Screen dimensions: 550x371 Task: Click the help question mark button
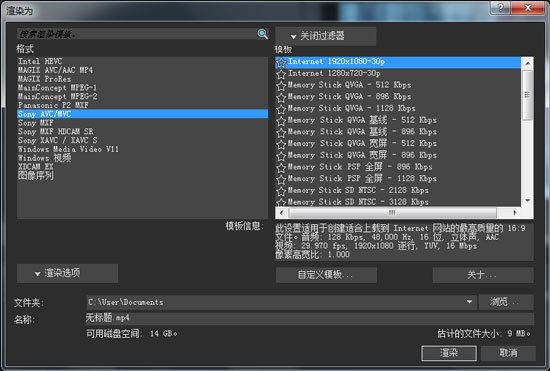(500, 7)
